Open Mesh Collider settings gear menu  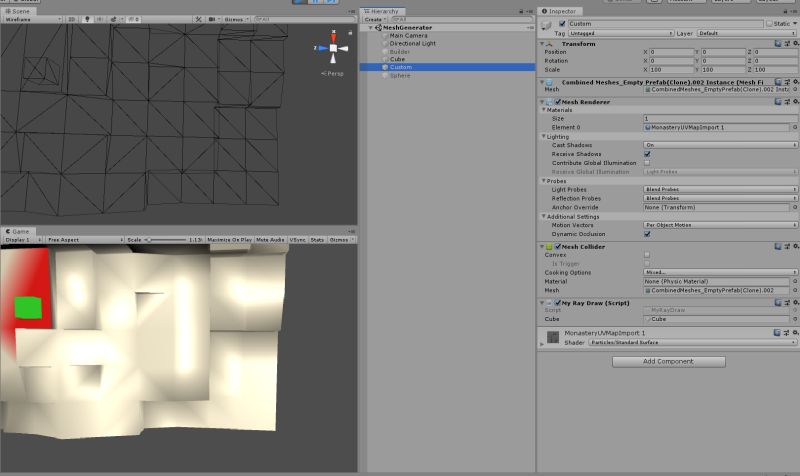pyautogui.click(x=795, y=247)
